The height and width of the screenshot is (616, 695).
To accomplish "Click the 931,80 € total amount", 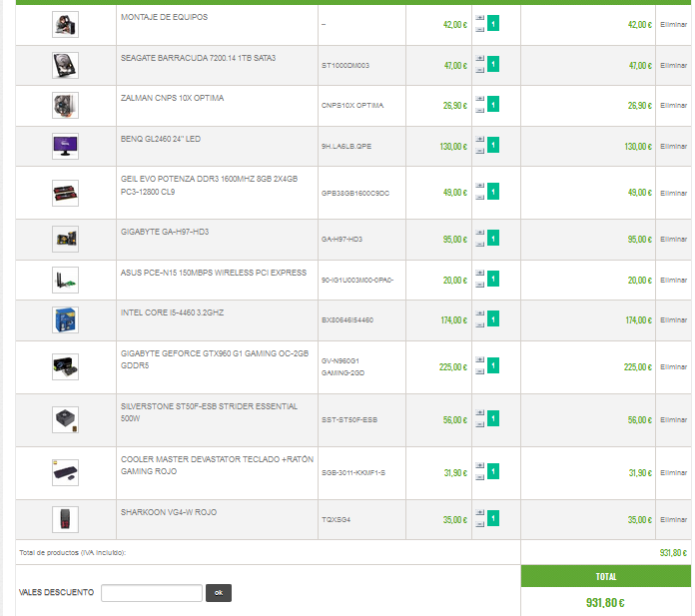I will tap(605, 603).
